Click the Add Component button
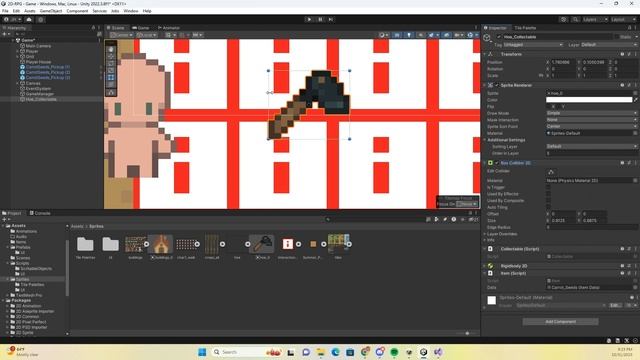 pyautogui.click(x=560, y=322)
